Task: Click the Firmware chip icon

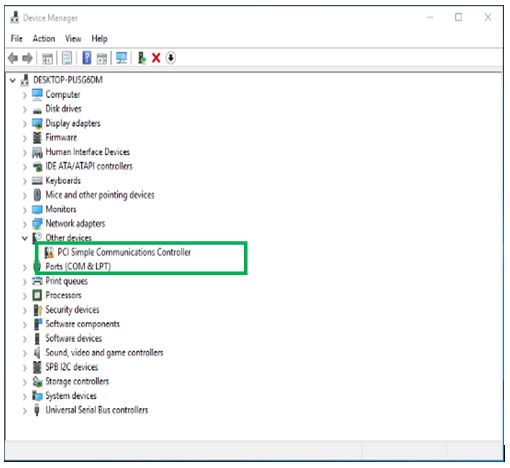Action: pos(37,138)
